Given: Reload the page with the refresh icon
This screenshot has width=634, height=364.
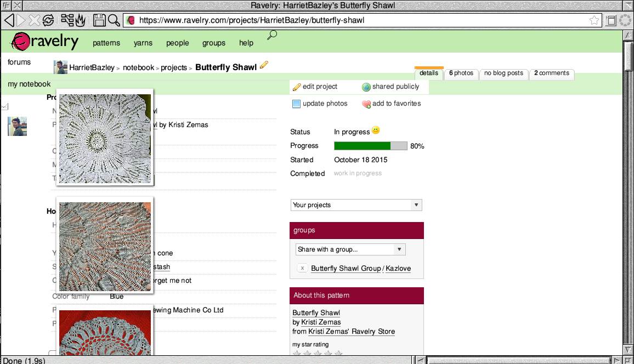Looking at the screenshot, I should pos(48,20).
